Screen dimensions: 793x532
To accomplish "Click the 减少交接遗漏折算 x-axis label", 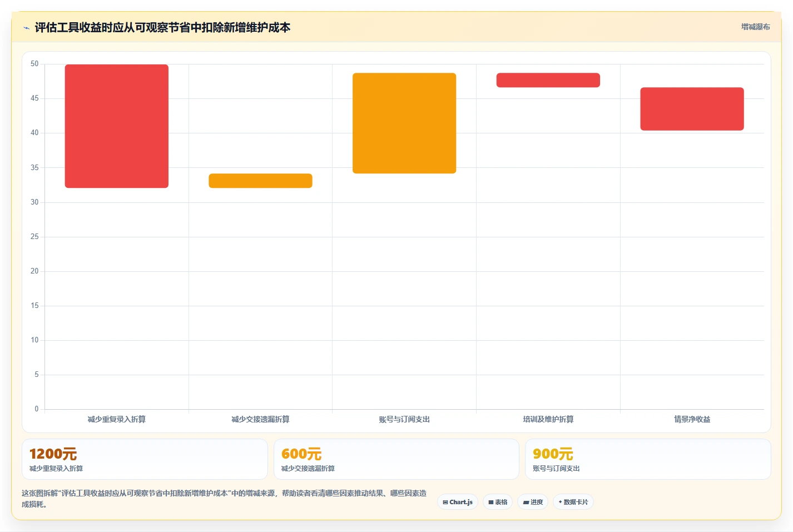I will point(260,419).
